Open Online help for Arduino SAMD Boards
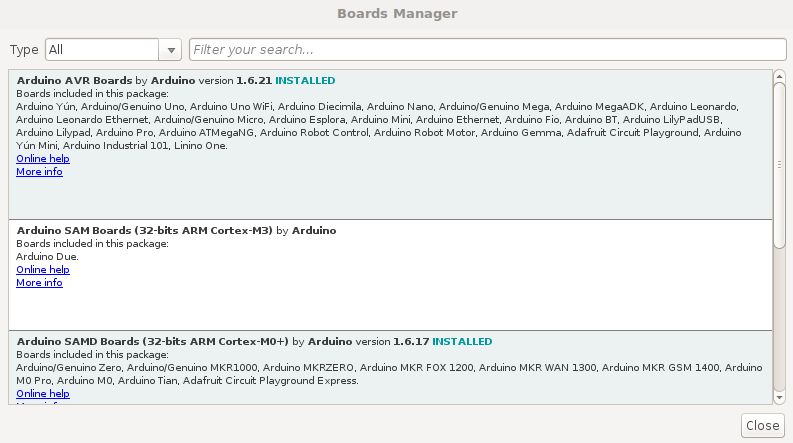The width and height of the screenshot is (793, 443). click(x=43, y=393)
